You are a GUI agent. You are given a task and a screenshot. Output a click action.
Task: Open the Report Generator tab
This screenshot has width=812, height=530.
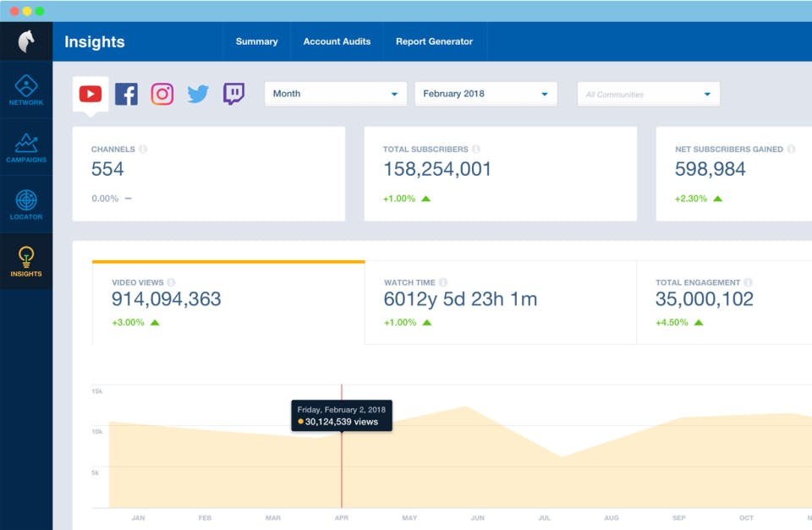click(435, 41)
